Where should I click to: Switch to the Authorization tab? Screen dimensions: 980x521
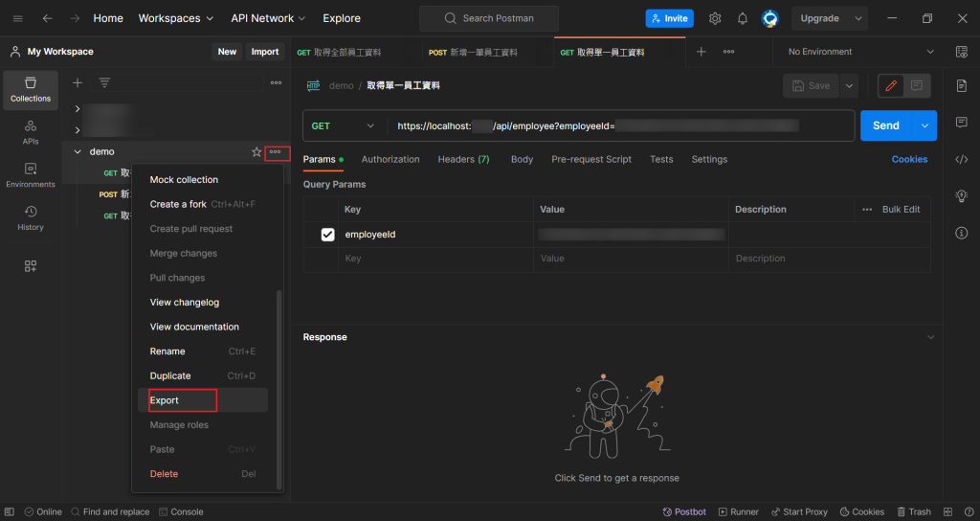390,160
